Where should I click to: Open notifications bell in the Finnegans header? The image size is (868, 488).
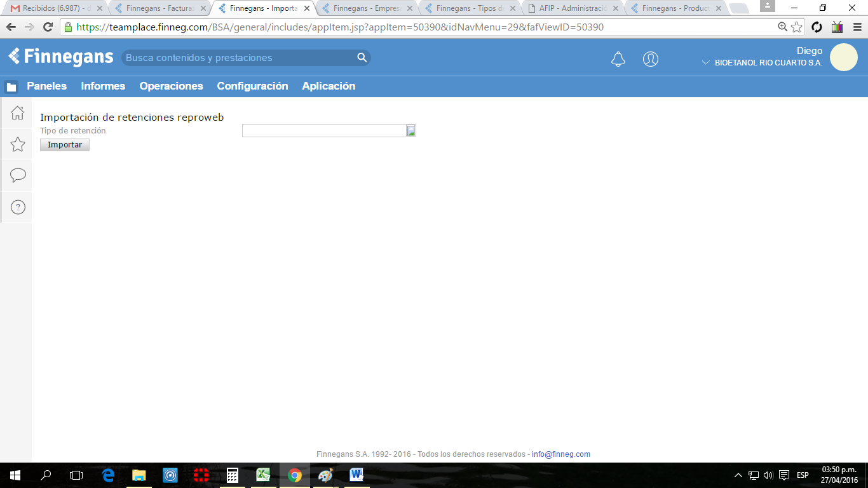point(618,59)
